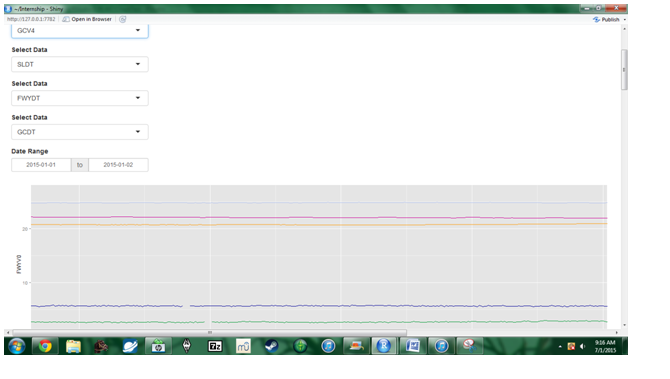Click the horizontal scrollbar at the bottom
The width and height of the screenshot is (670, 379).
coord(209,332)
